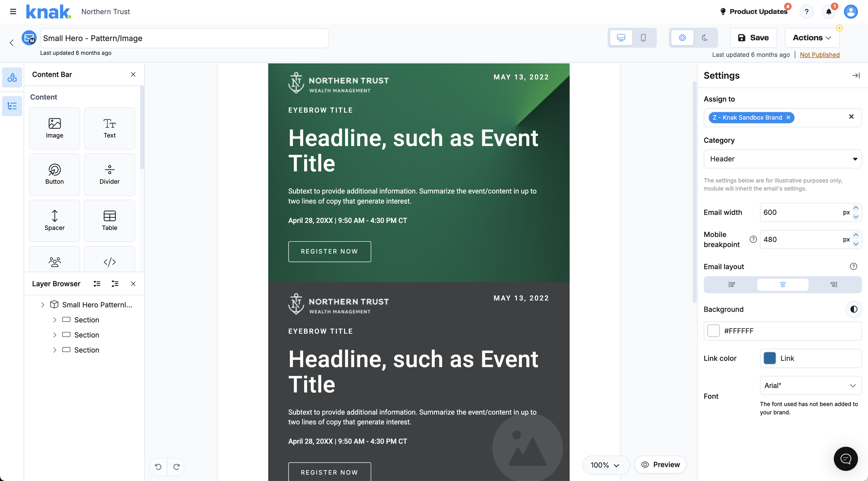Open the Layer Browser sidebar icon
This screenshot has width=868, height=481.
coord(12,106)
